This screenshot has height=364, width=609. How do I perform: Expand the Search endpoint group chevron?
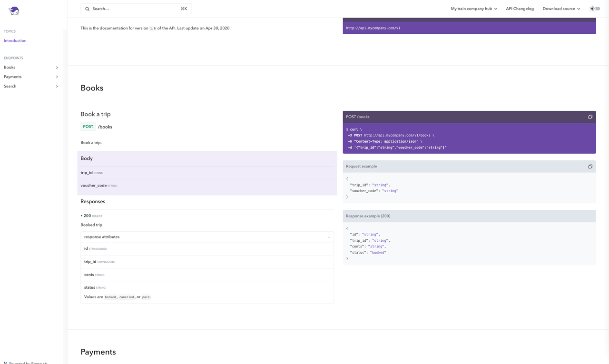57,87
